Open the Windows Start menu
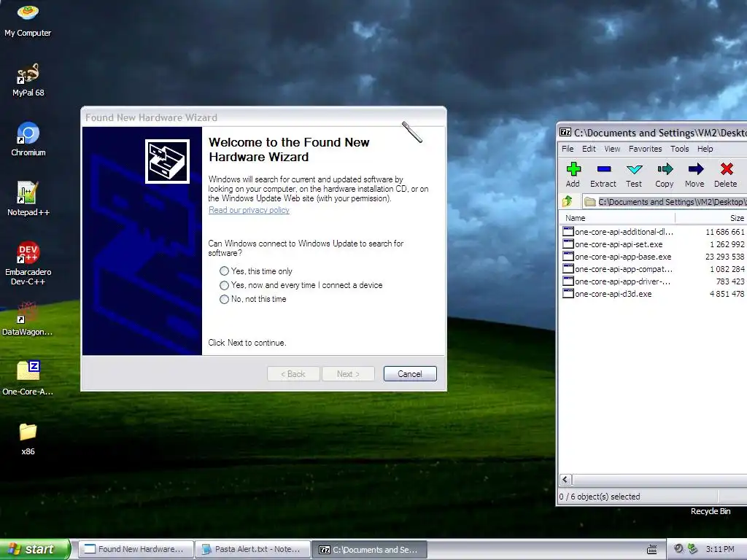This screenshot has height=560, width=747. click(35, 549)
